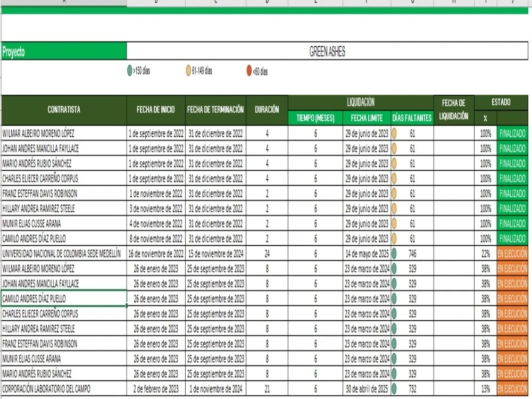Select green status circle in Universidad Nacional row
Viewport: 532px width, 399px height.
(394, 253)
